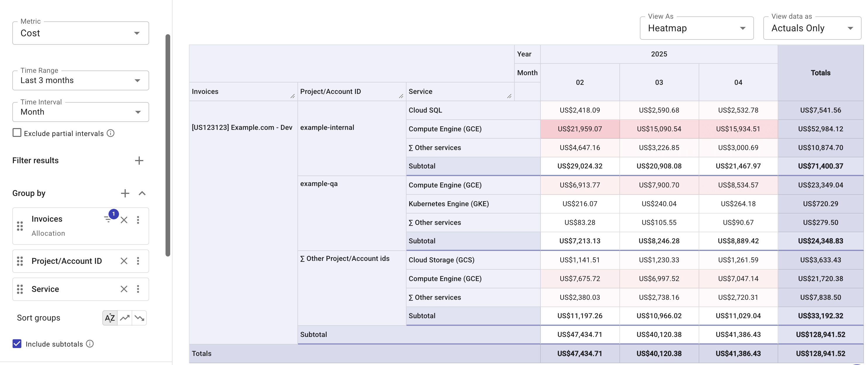The height and width of the screenshot is (365, 868).
Task: Add a new filter with the plus icon
Action: pos(139,161)
